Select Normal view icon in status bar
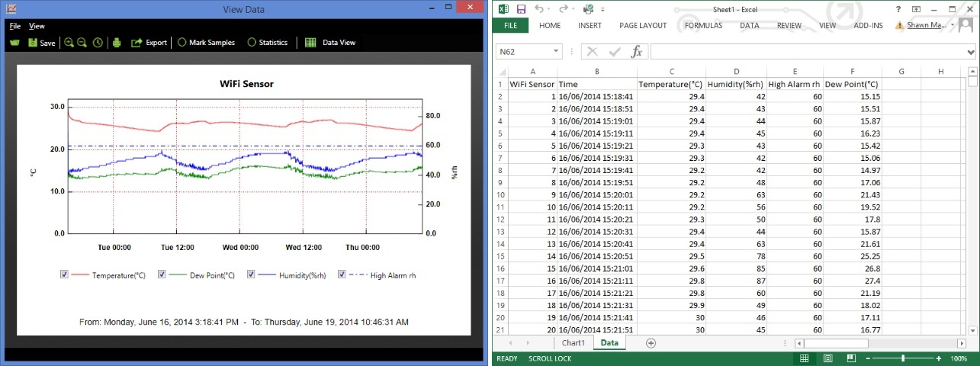 pos(804,358)
